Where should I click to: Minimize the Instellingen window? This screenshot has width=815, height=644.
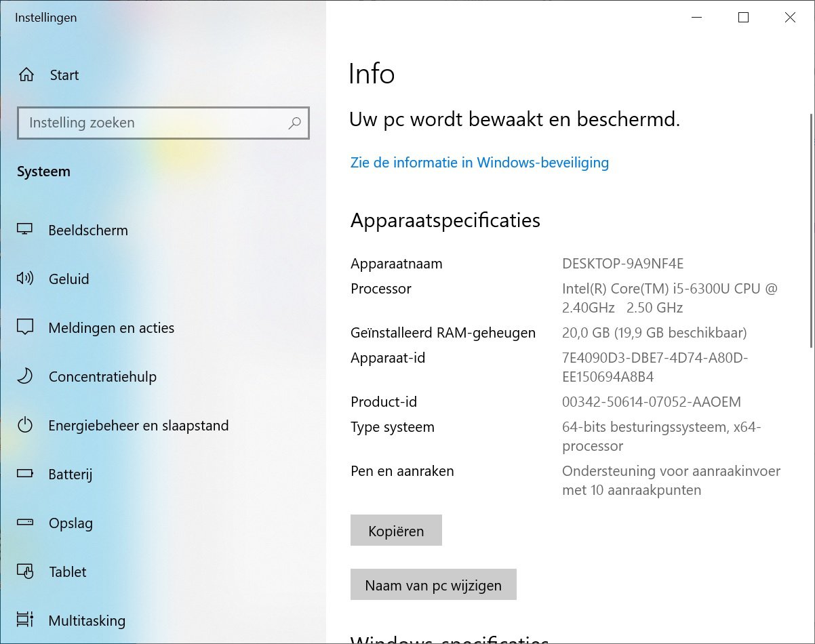(x=696, y=18)
